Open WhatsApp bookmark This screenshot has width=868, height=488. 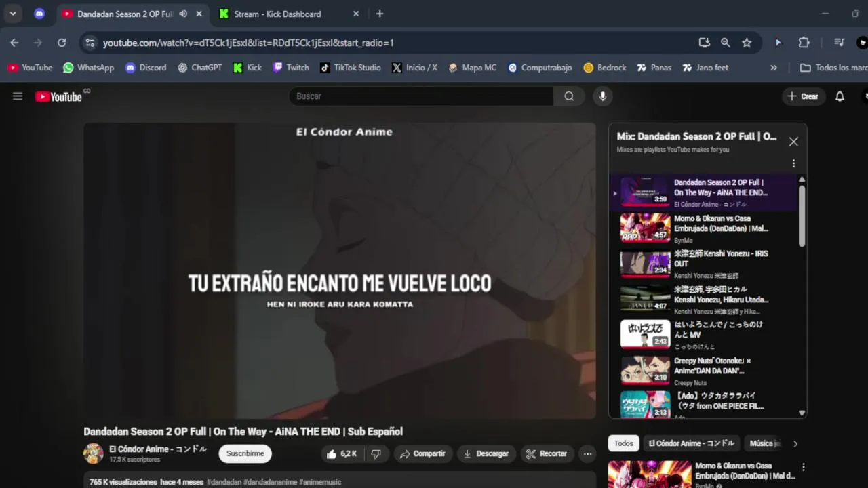(x=89, y=68)
